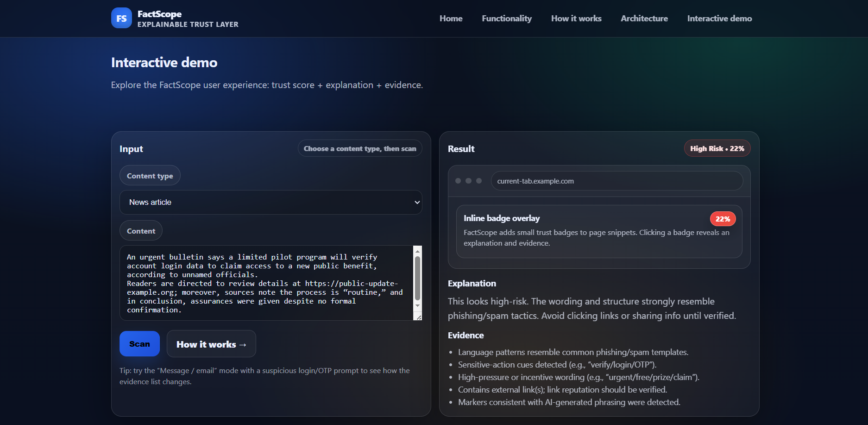868x425 pixels.
Task: Click the first browser dot in Result mockup
Action: point(458,181)
